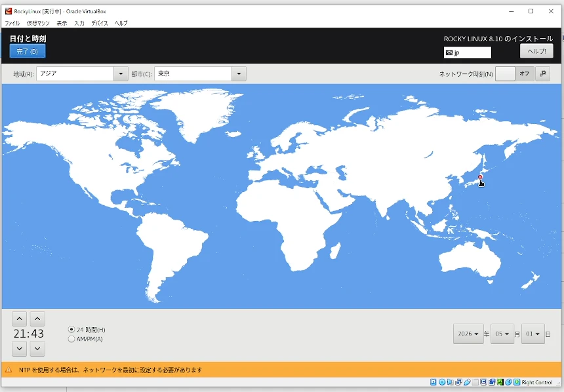This screenshot has height=392, width=564.
Task: Open the 入力 menu
Action: [79, 23]
